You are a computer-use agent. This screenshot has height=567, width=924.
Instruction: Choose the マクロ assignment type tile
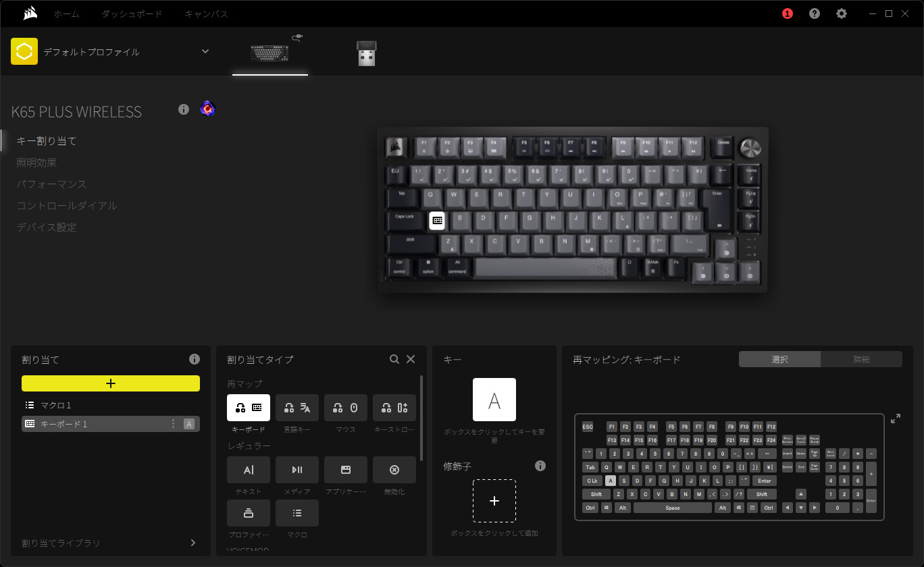point(297,513)
